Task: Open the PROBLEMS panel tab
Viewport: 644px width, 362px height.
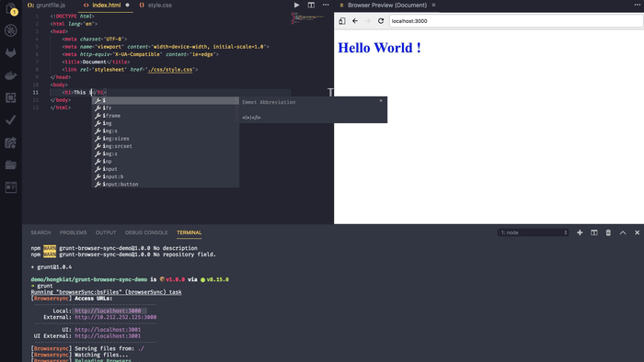Action: click(x=73, y=232)
